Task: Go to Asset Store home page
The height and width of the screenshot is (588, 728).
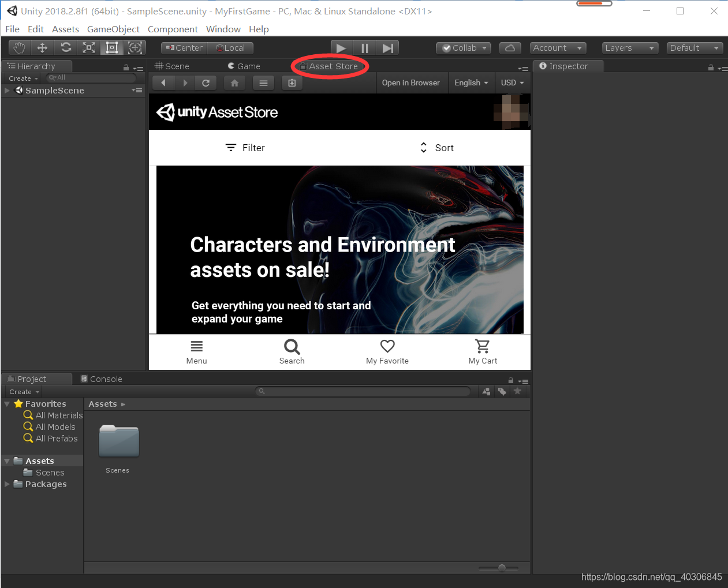Action: 234,83
